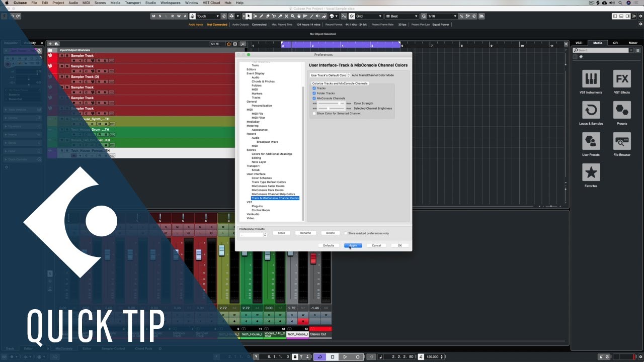The height and width of the screenshot is (362, 644).
Task: Uncheck the Folder Tracks checkbox
Action: (x=314, y=93)
